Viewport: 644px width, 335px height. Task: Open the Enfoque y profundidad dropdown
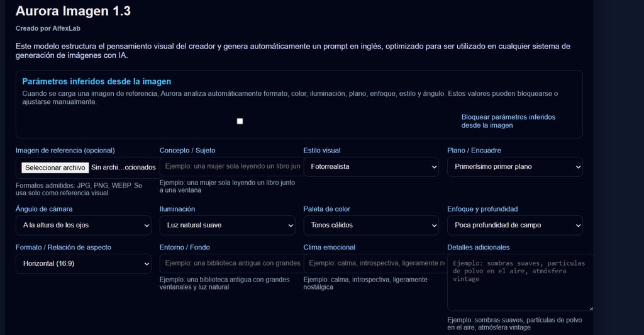pos(515,225)
